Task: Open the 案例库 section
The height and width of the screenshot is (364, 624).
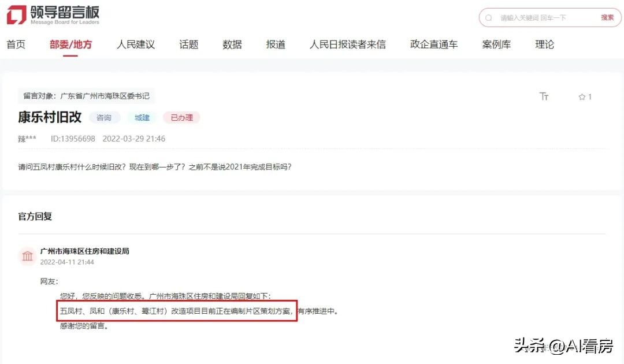Action: pos(496,44)
